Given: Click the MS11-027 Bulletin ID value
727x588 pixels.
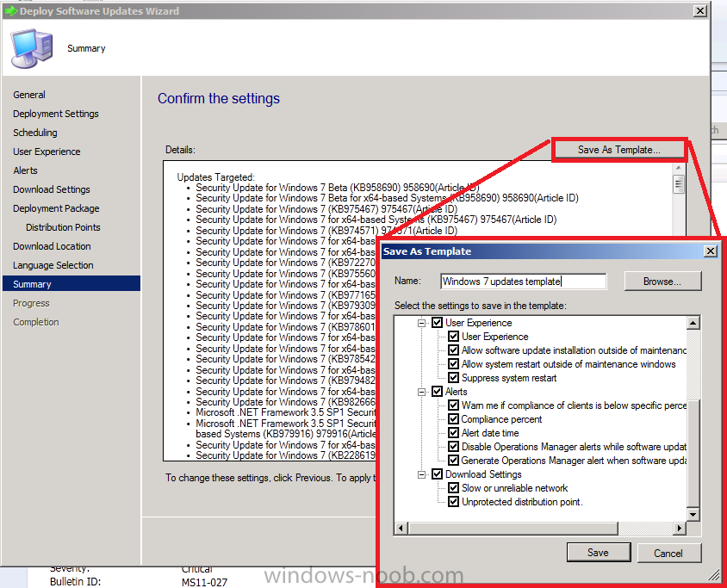Looking at the screenshot, I should point(204,582).
